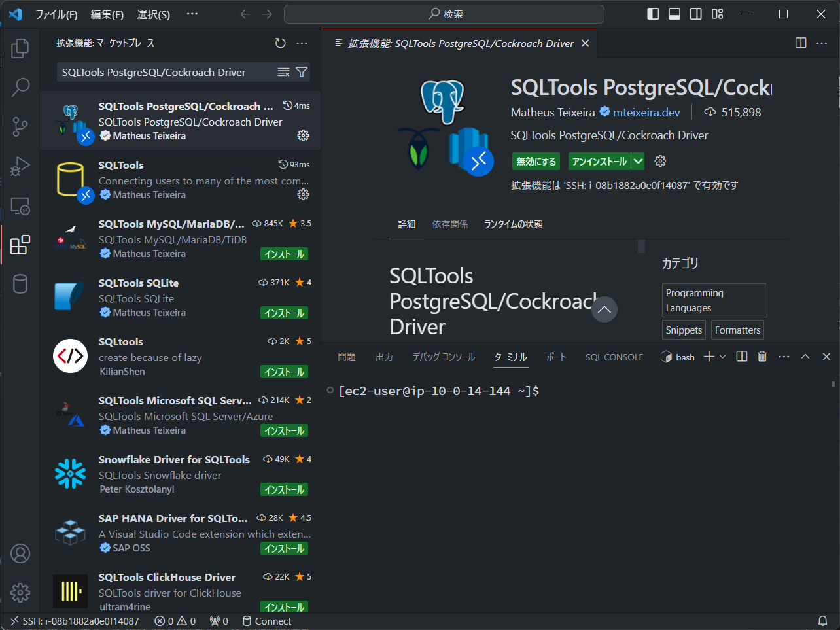
Task: Open Run and Debug view
Action: [20, 166]
